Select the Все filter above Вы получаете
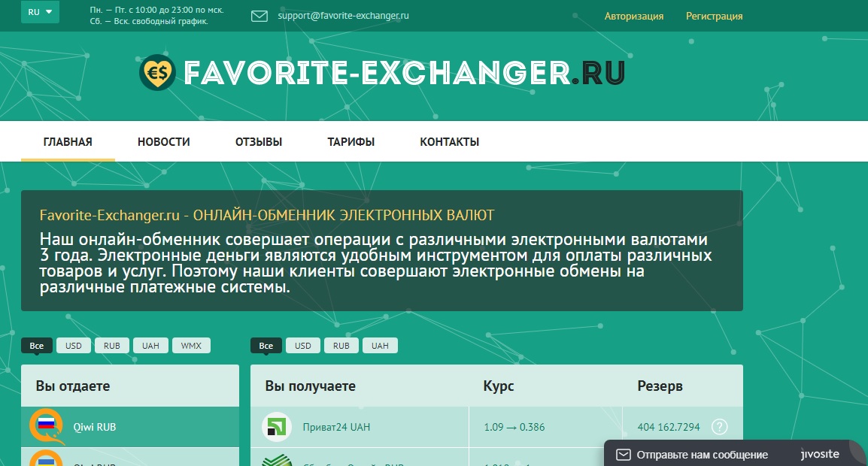 point(266,345)
